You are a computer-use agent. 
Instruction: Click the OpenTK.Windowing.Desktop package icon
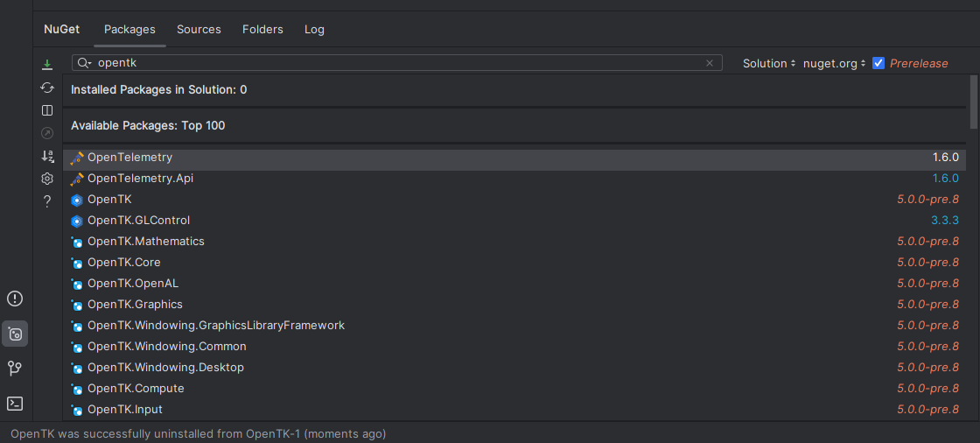pyautogui.click(x=77, y=368)
